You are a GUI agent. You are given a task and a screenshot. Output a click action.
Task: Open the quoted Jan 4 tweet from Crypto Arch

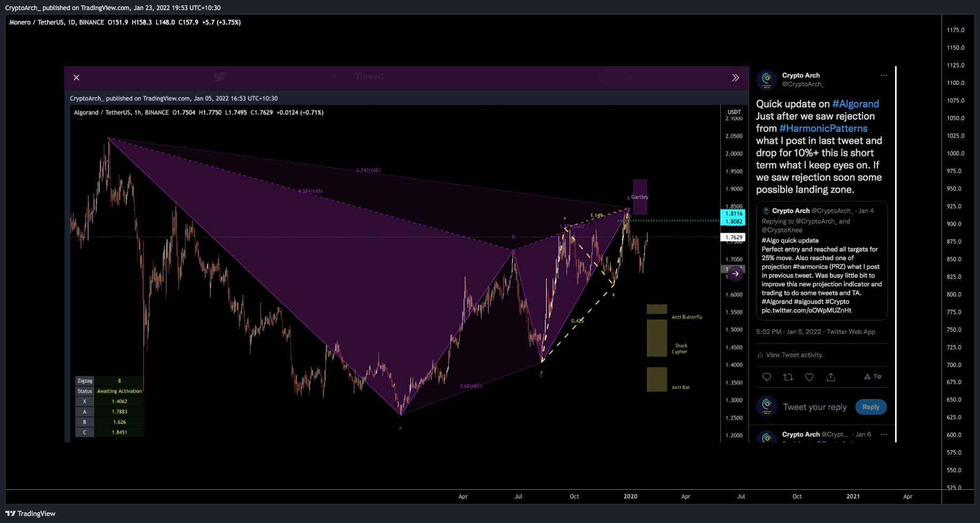click(822, 261)
